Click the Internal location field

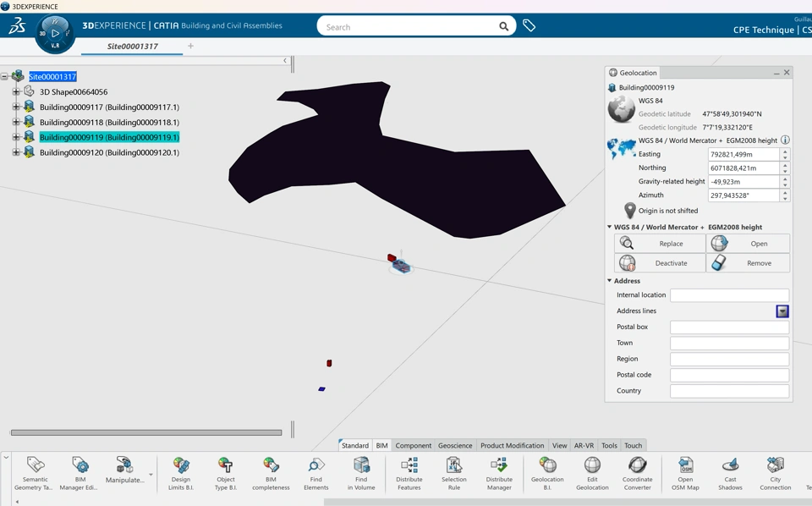click(x=729, y=295)
